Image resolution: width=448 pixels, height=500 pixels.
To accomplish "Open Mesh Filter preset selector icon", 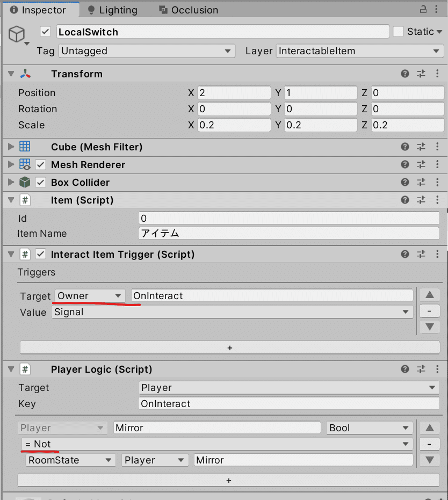I will [x=421, y=147].
